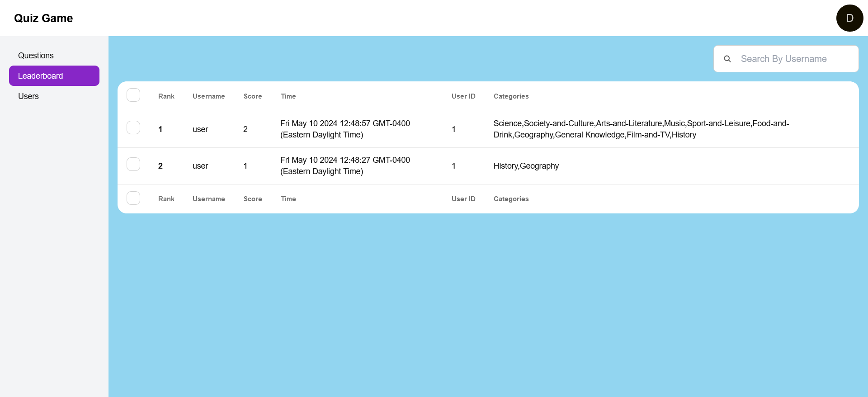868x397 pixels.
Task: Toggle the footer row checkbox
Action: 133,198
